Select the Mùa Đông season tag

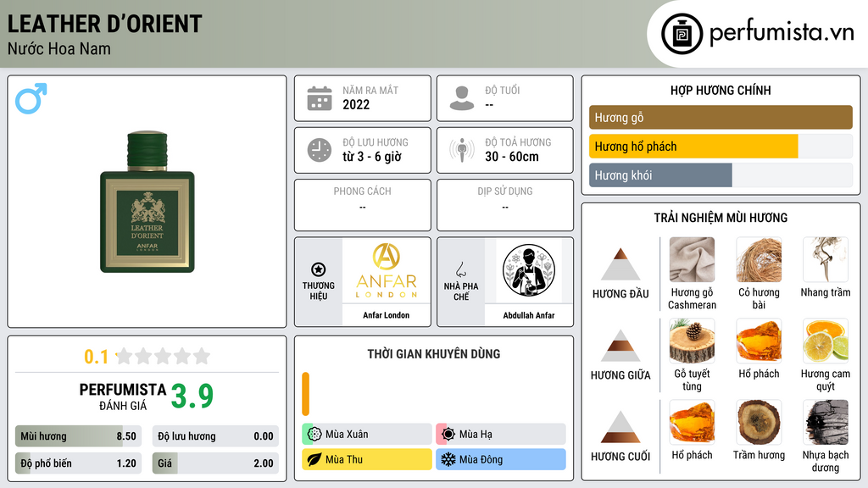(501, 459)
